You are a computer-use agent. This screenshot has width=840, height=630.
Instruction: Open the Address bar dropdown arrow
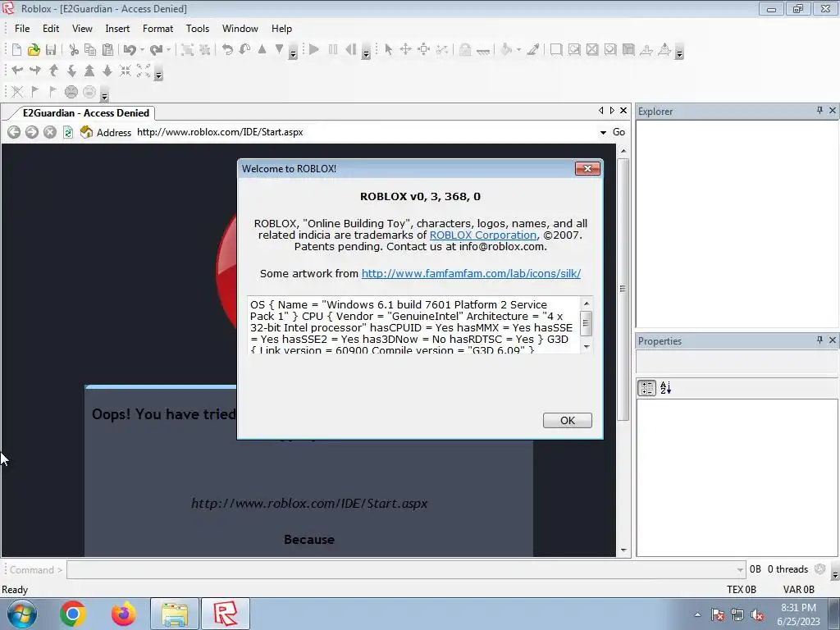click(x=603, y=132)
